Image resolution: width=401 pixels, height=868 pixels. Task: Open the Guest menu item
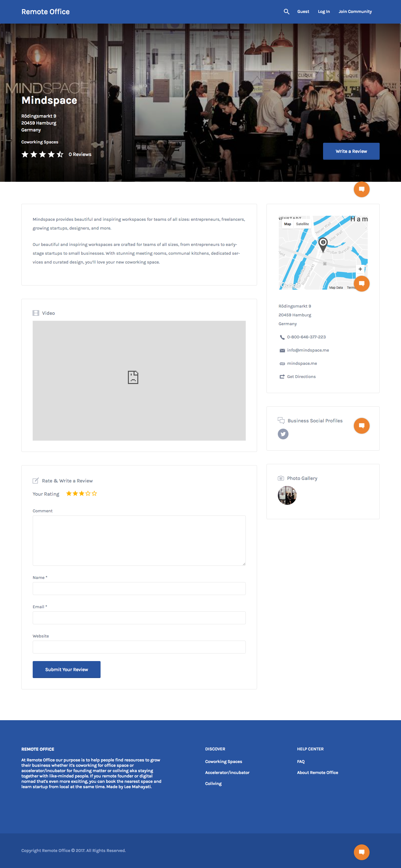pyautogui.click(x=303, y=11)
